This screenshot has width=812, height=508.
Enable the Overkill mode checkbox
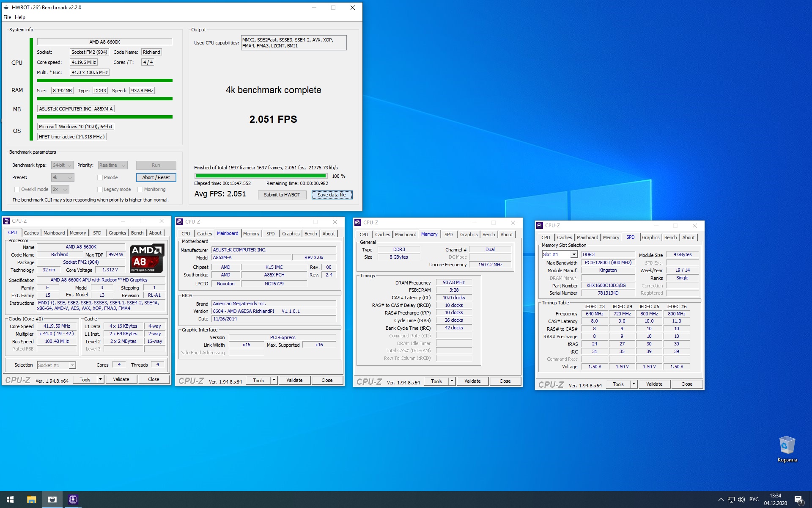(17, 189)
